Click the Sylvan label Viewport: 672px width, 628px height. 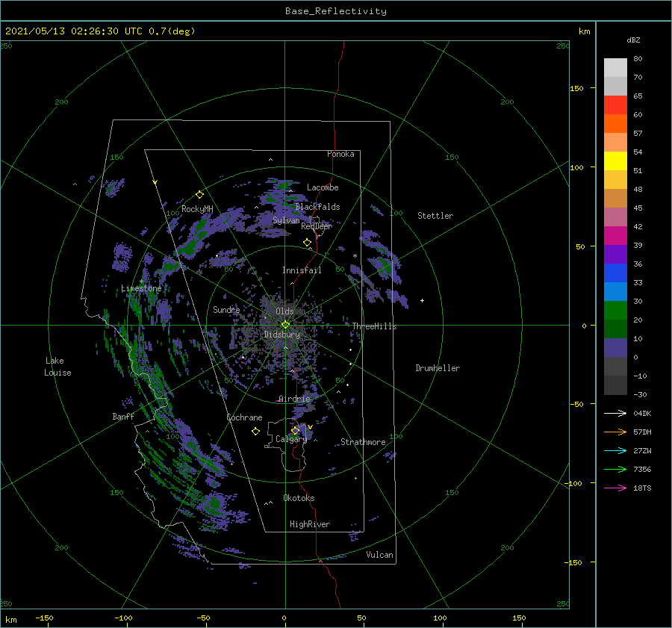pyautogui.click(x=286, y=221)
